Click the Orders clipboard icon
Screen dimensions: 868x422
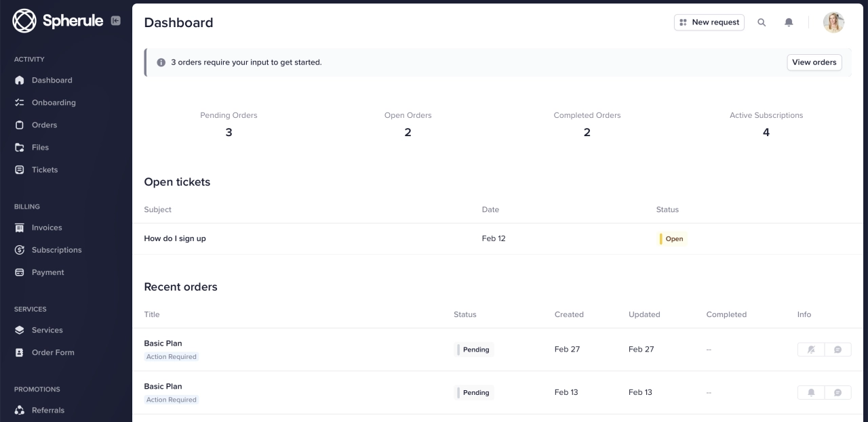(x=20, y=125)
